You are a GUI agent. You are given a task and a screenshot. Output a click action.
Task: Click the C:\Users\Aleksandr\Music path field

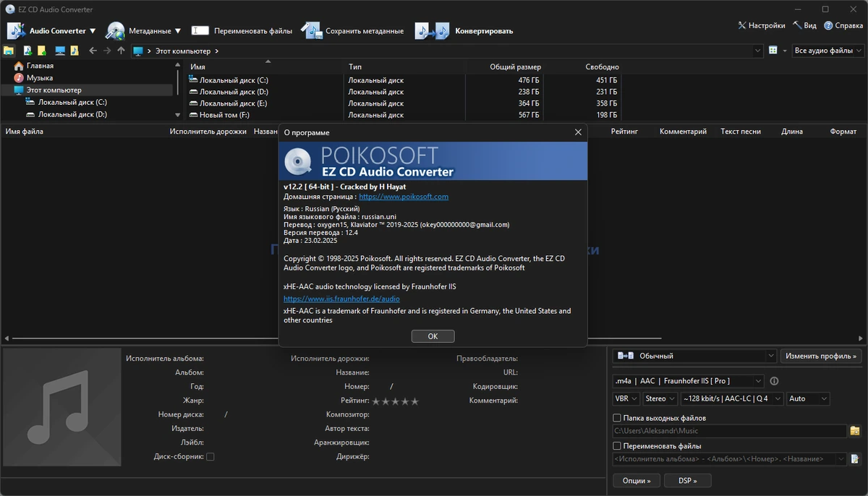click(730, 431)
